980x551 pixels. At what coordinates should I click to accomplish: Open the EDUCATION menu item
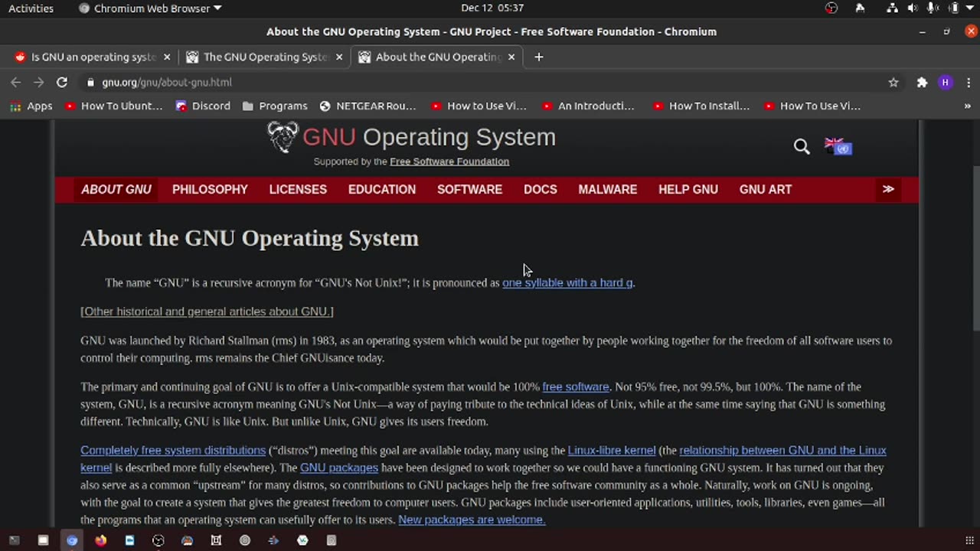click(x=382, y=189)
